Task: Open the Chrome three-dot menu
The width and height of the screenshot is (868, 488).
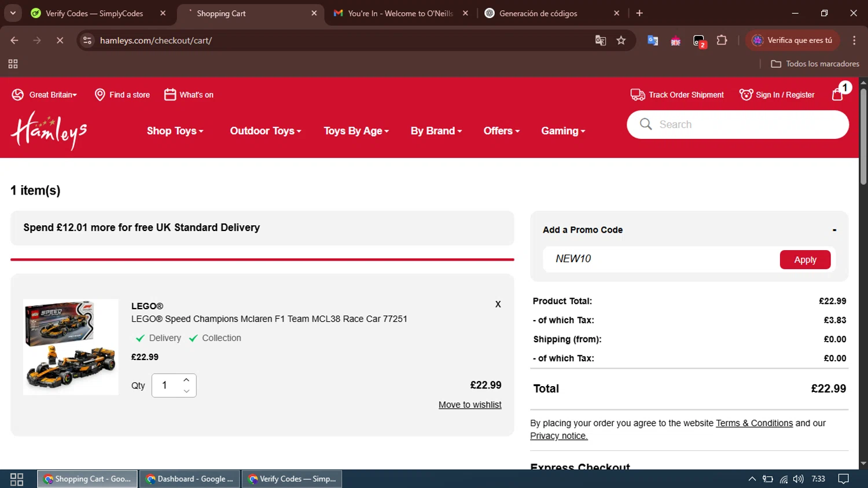Action: (x=854, y=41)
